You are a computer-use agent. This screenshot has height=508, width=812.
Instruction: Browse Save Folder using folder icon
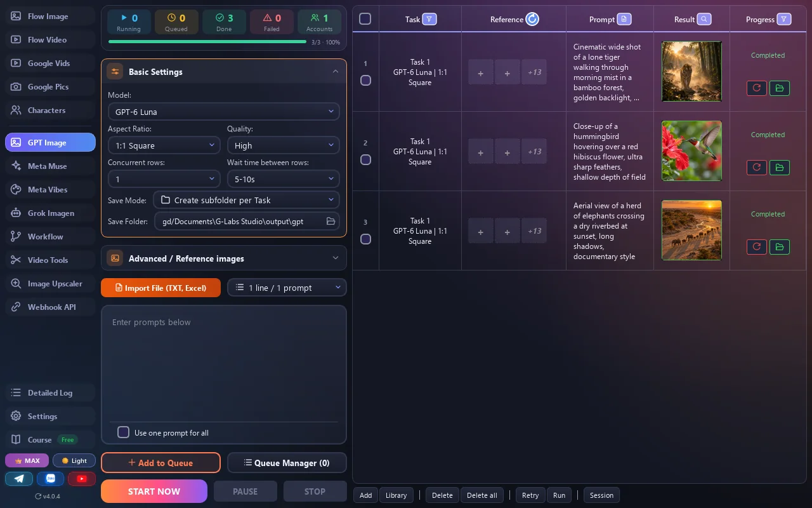coord(331,221)
